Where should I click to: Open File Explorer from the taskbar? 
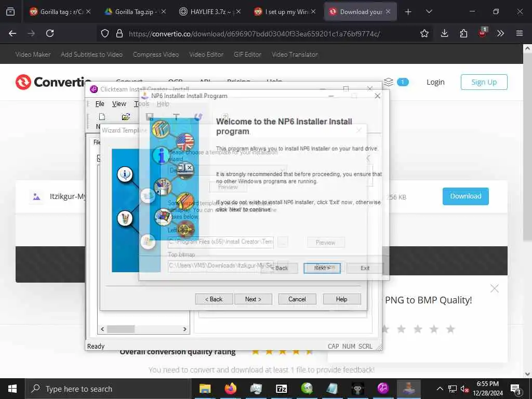click(205, 389)
